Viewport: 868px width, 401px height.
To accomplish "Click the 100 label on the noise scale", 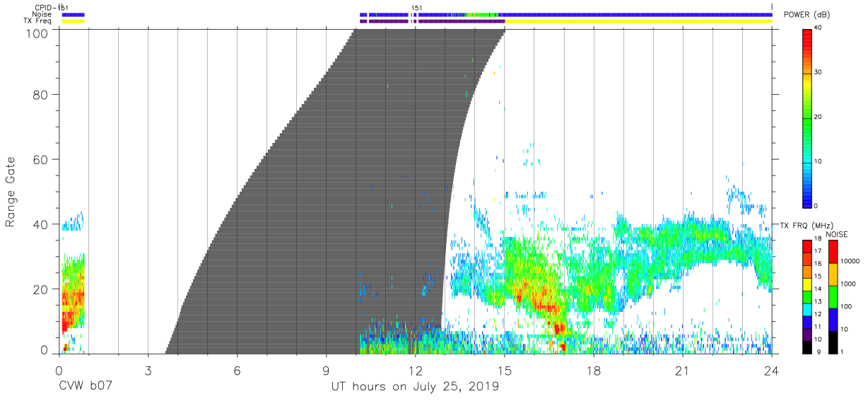I will point(845,306).
